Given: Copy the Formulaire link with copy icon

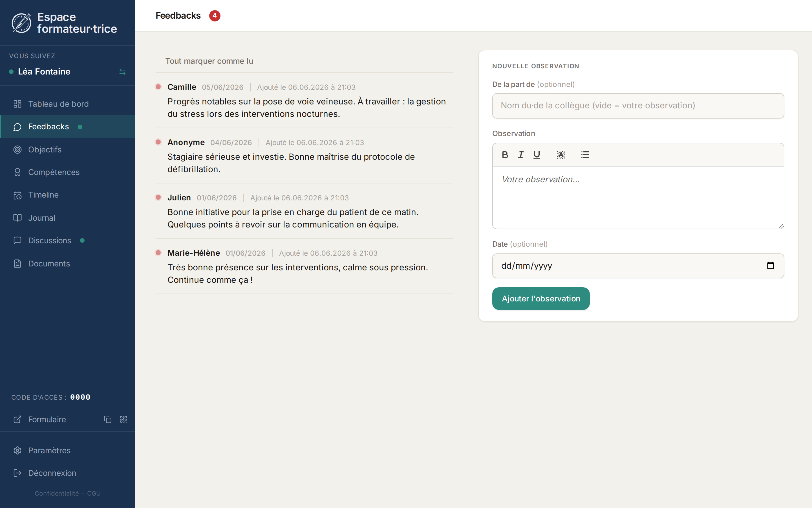Looking at the screenshot, I should point(108,419).
